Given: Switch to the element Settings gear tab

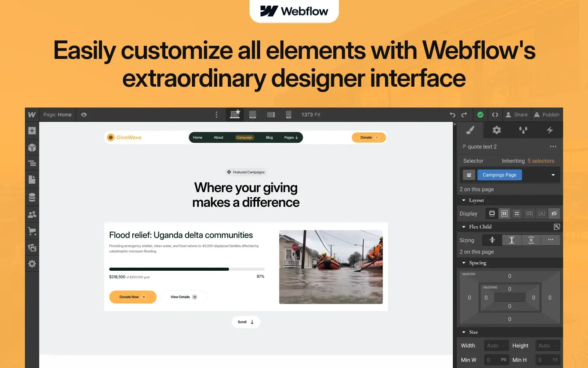Looking at the screenshot, I should (x=497, y=130).
